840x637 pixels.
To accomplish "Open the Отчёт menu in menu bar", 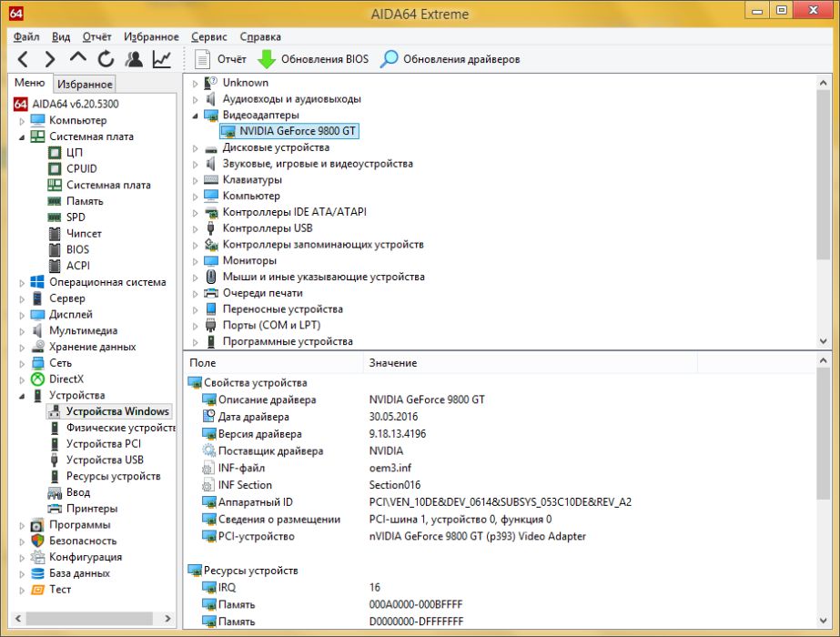I will coord(97,36).
